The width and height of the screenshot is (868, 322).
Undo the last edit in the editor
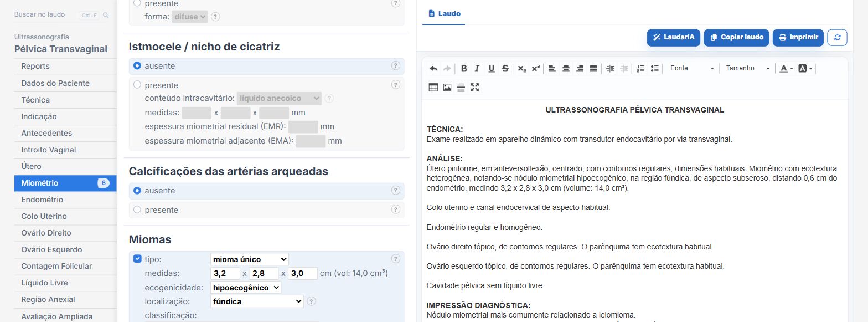(x=433, y=69)
